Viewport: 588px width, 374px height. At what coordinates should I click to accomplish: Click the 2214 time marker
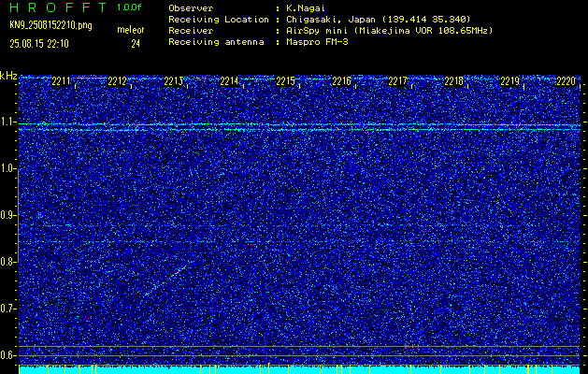pos(229,81)
